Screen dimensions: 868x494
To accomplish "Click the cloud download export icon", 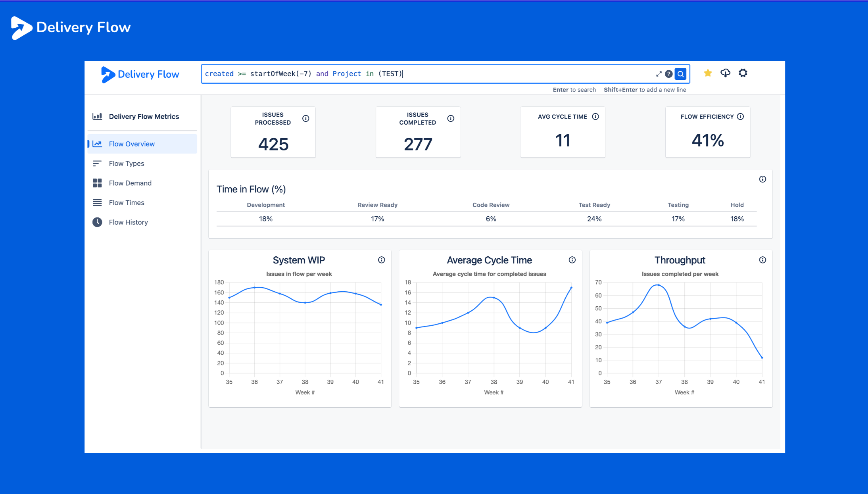I will pos(725,73).
